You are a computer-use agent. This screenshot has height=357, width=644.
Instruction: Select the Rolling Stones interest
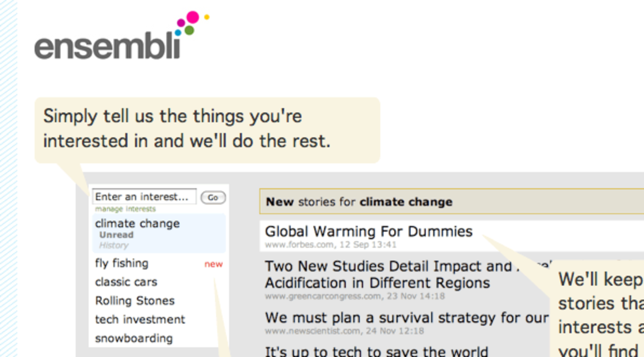pos(135,301)
